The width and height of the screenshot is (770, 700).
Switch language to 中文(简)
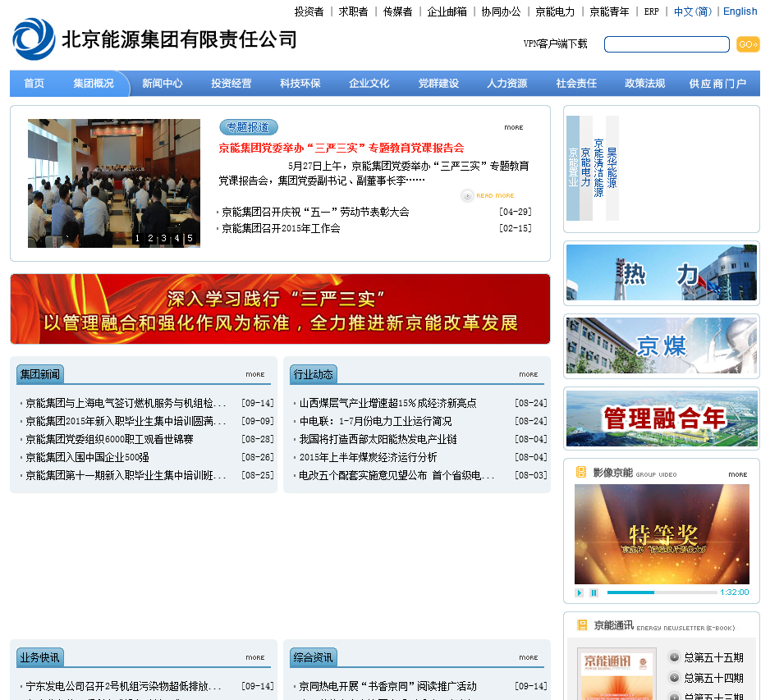[692, 11]
